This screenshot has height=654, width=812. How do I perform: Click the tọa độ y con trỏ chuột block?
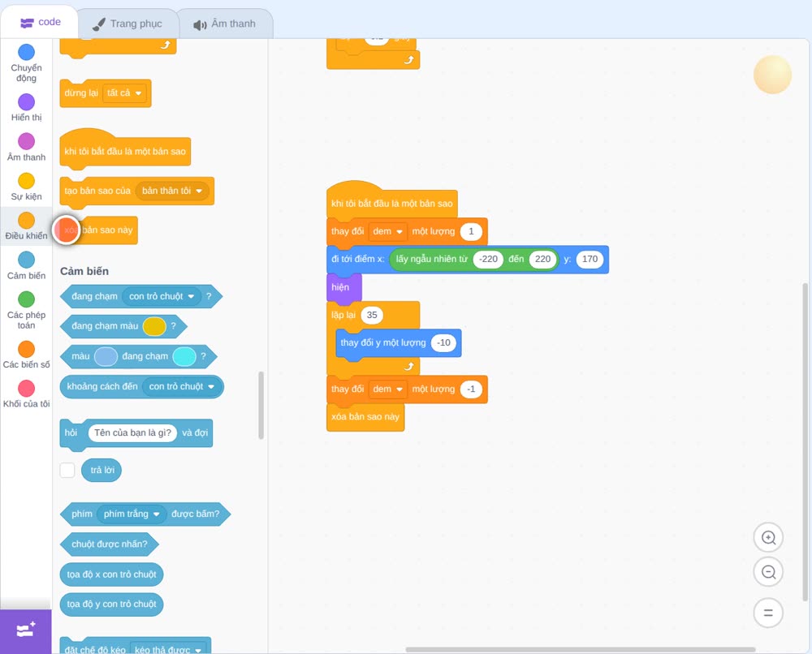pos(111,604)
